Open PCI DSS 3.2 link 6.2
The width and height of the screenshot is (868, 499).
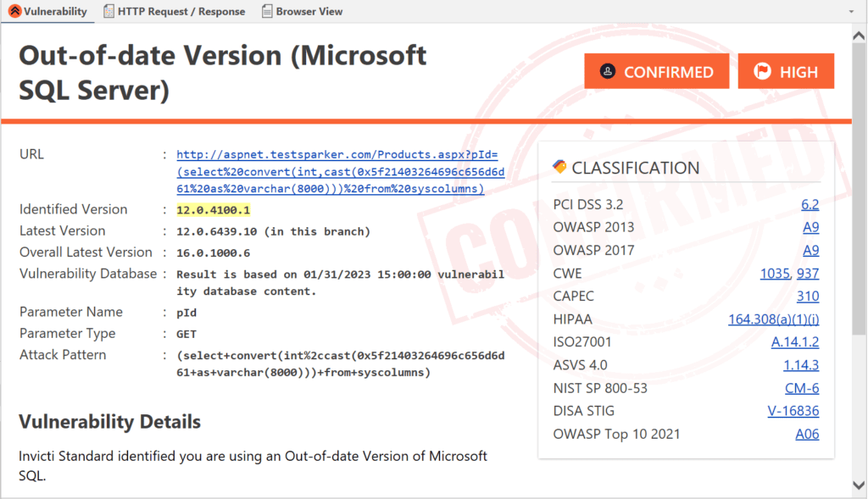pos(810,204)
